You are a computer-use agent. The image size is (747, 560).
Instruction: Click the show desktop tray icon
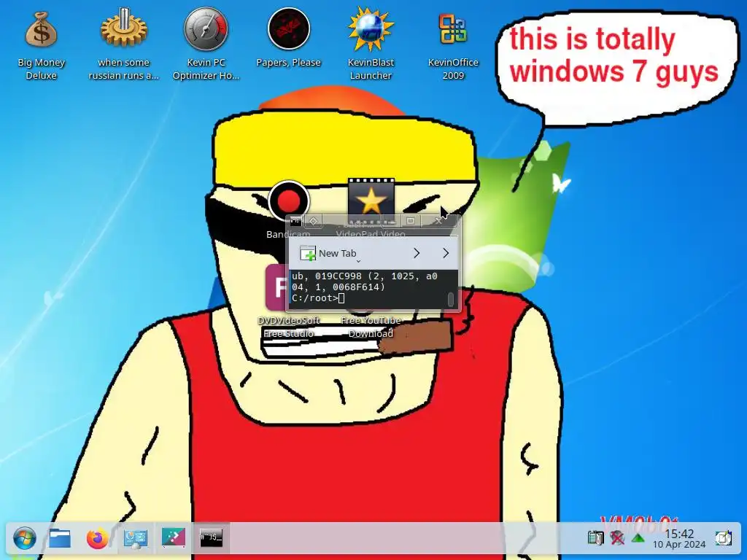(x=723, y=538)
